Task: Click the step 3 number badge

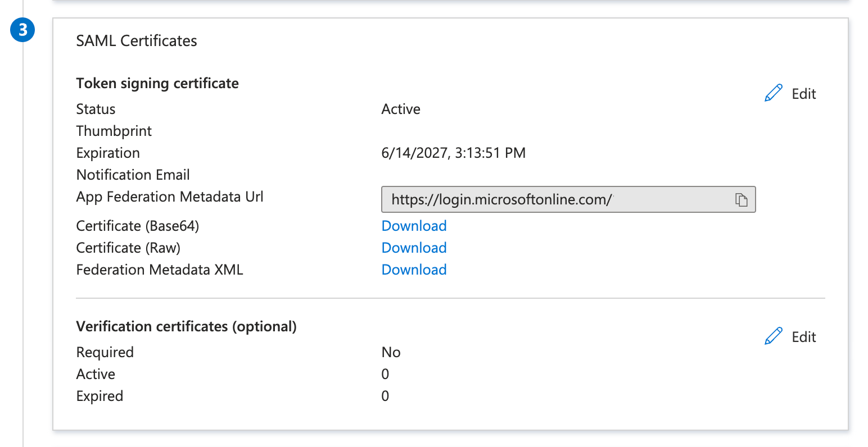Action: (x=22, y=30)
